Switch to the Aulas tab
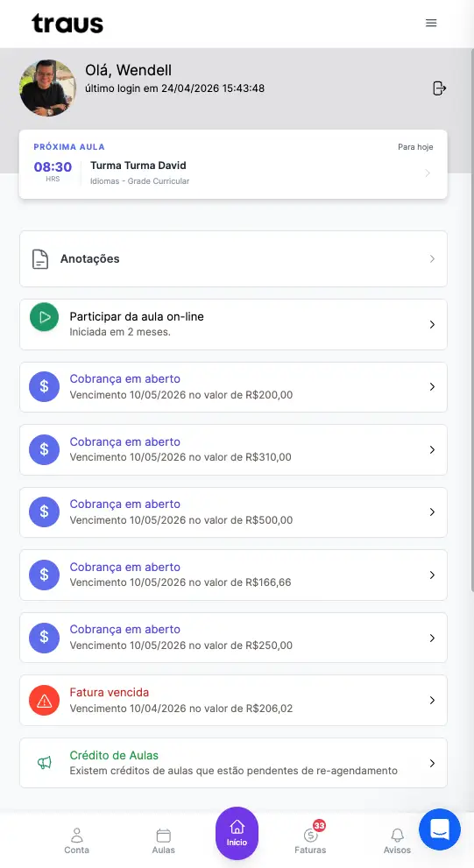The width and height of the screenshot is (474, 868). pos(163,841)
